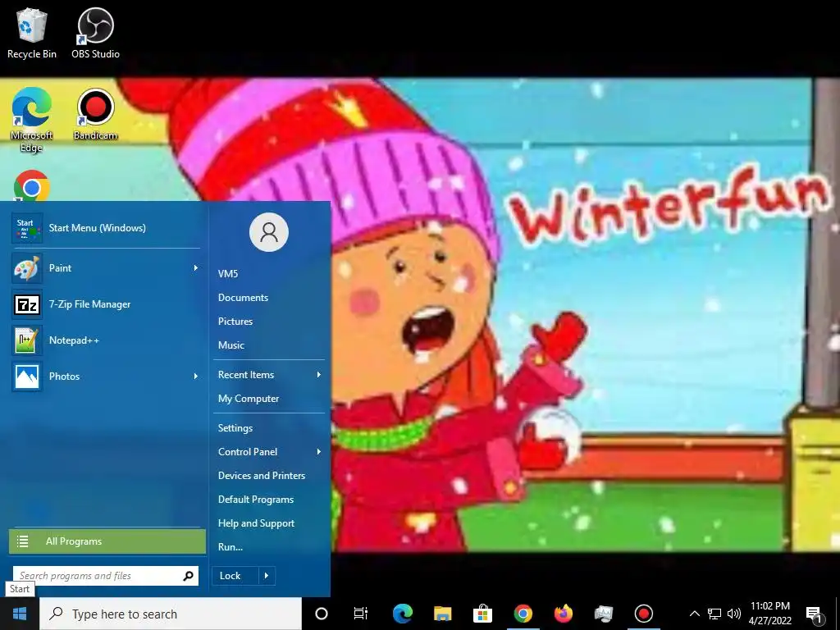Expand the Recent Items arrow
The image size is (840, 630).
click(x=319, y=374)
